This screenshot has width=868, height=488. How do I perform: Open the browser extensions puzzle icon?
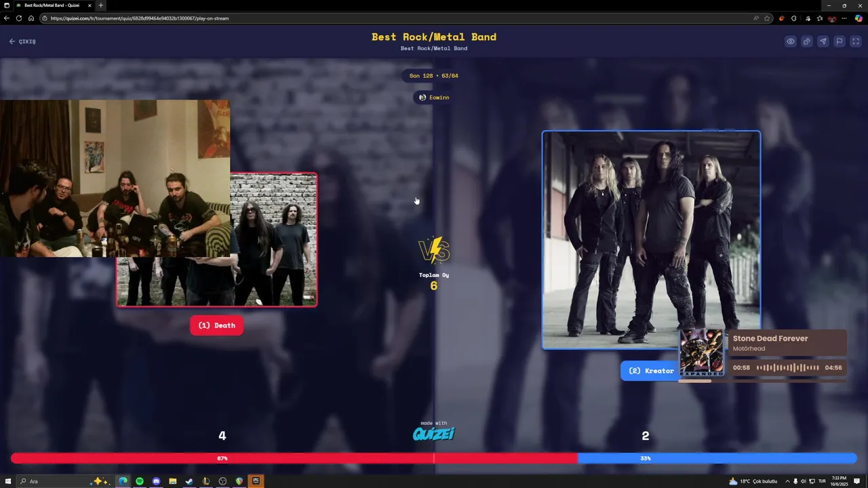pyautogui.click(x=794, y=18)
